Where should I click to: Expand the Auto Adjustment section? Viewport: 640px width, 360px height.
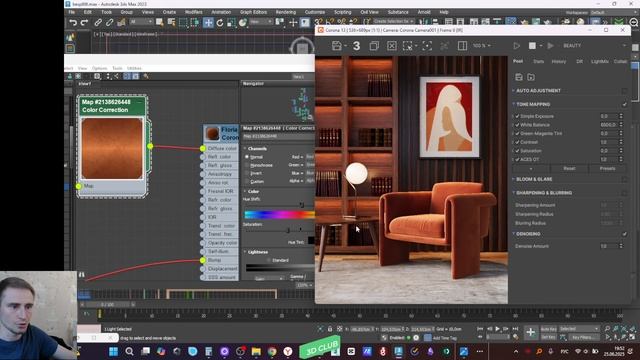(x=513, y=91)
